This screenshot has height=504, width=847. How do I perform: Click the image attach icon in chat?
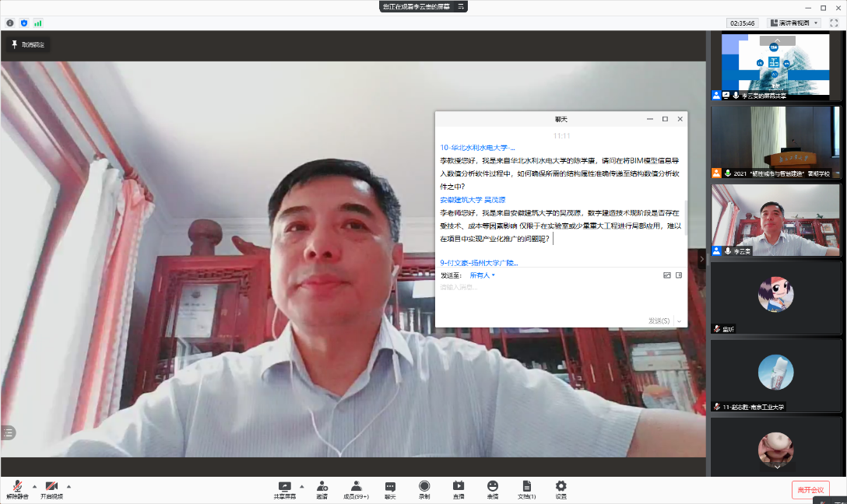point(666,275)
